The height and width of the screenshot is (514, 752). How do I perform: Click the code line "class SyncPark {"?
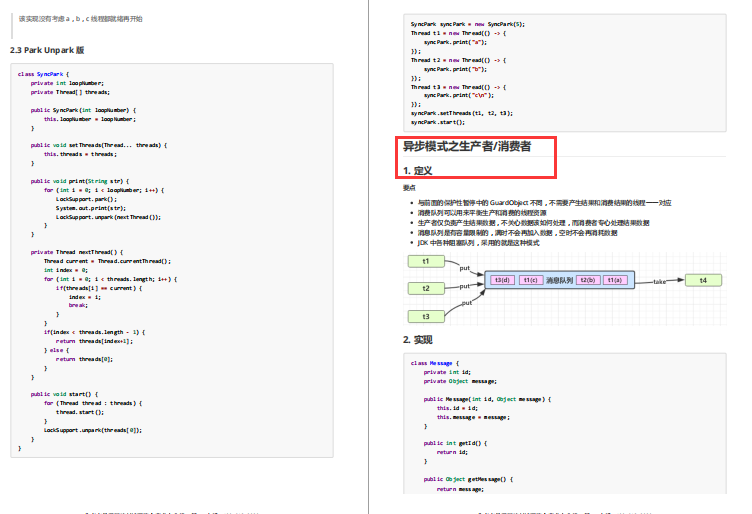44,74
